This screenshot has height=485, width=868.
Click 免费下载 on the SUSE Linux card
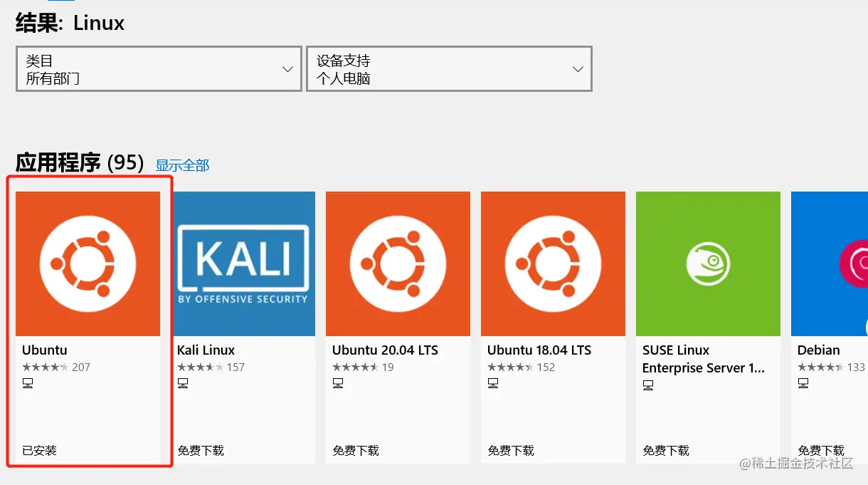point(666,451)
